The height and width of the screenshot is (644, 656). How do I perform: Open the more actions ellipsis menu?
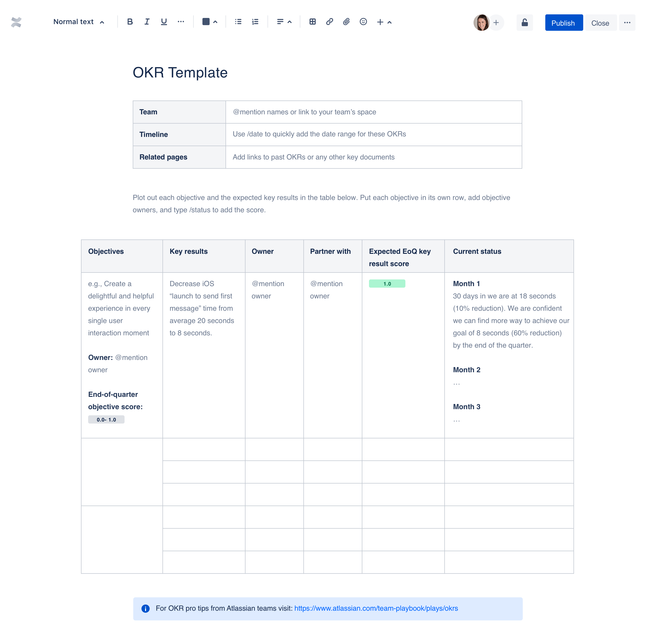pyautogui.click(x=627, y=23)
